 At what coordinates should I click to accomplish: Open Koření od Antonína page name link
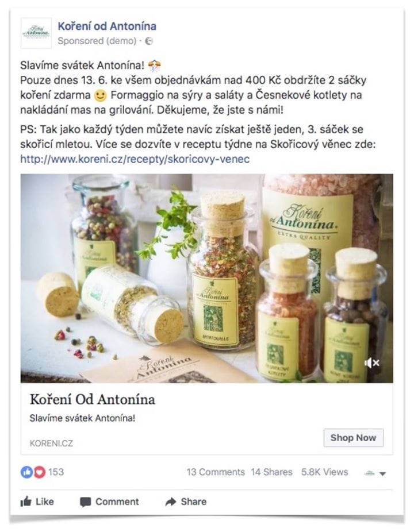coord(107,26)
